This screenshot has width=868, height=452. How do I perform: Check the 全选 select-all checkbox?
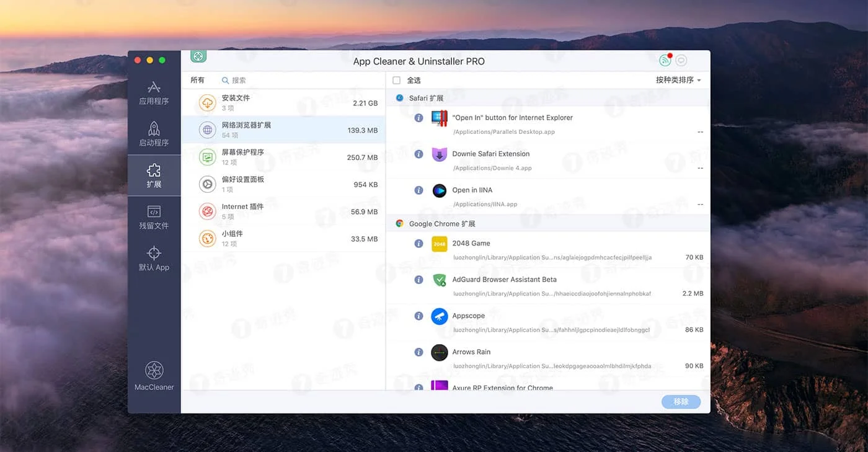point(395,80)
